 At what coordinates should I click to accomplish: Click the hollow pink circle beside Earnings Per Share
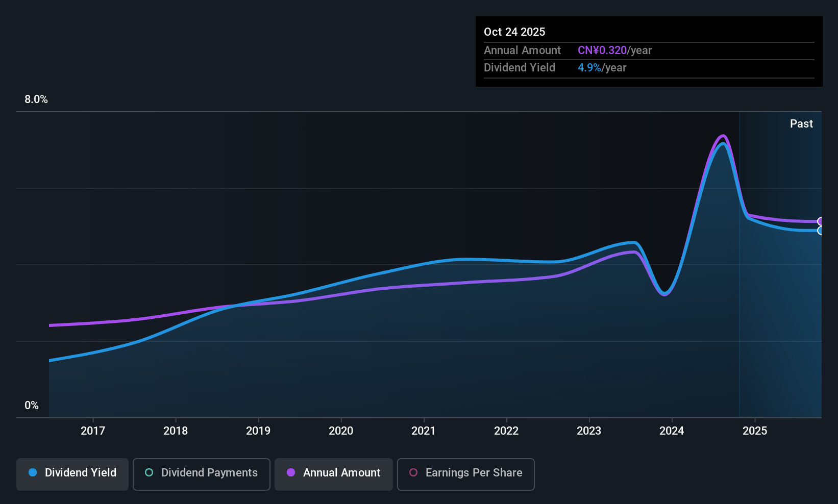coord(413,473)
